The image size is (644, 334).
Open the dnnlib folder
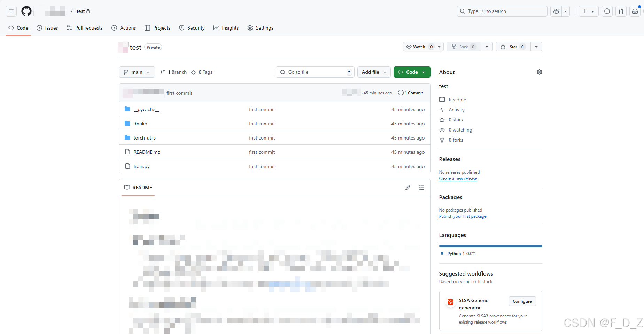[x=140, y=124]
